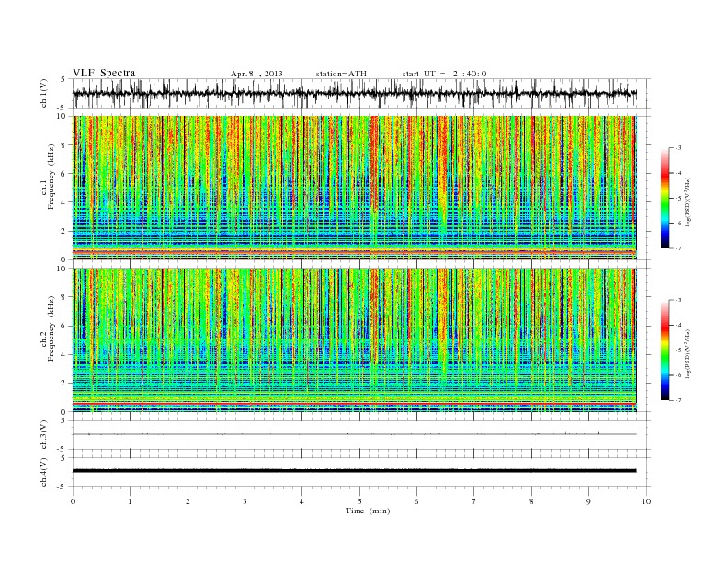
Task: Click the '-7' label on ch.2 colorbar
Action: [677, 400]
